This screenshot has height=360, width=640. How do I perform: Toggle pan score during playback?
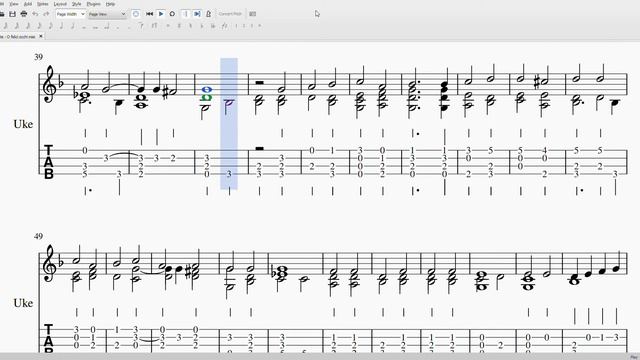[x=197, y=14]
